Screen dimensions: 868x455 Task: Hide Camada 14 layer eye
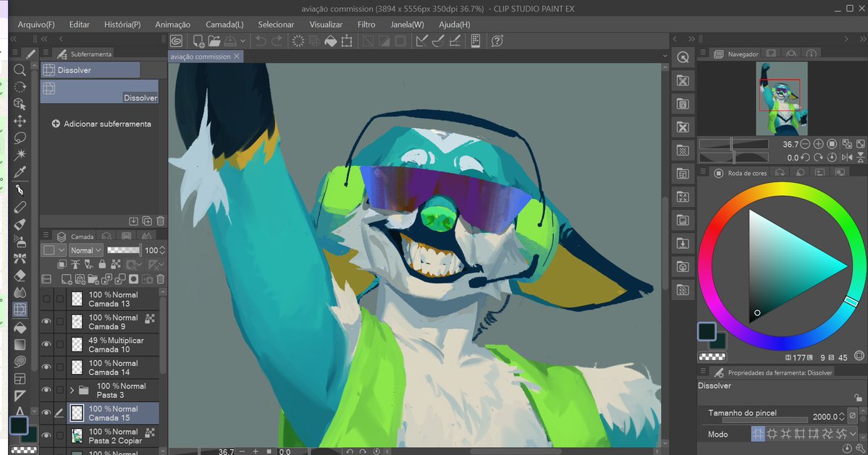click(x=46, y=367)
